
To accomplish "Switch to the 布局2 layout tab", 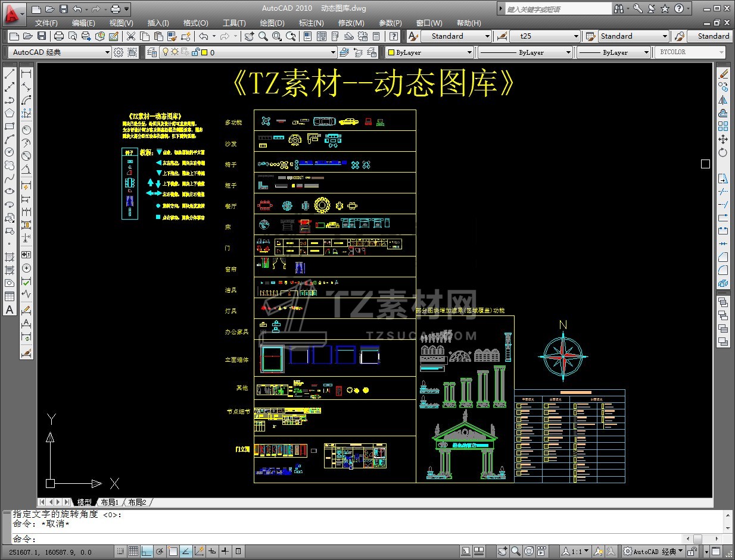I will pyautogui.click(x=137, y=502).
